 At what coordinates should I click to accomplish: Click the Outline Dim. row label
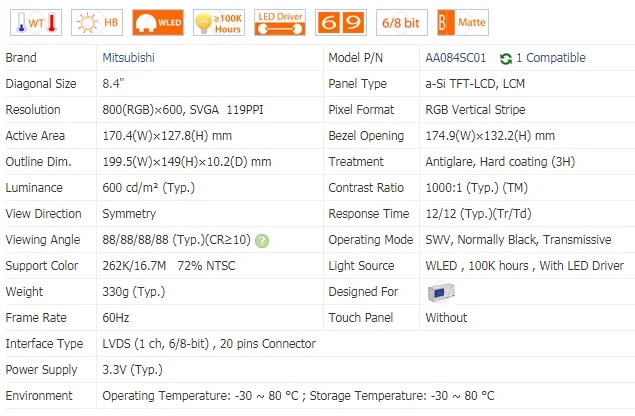[38, 162]
